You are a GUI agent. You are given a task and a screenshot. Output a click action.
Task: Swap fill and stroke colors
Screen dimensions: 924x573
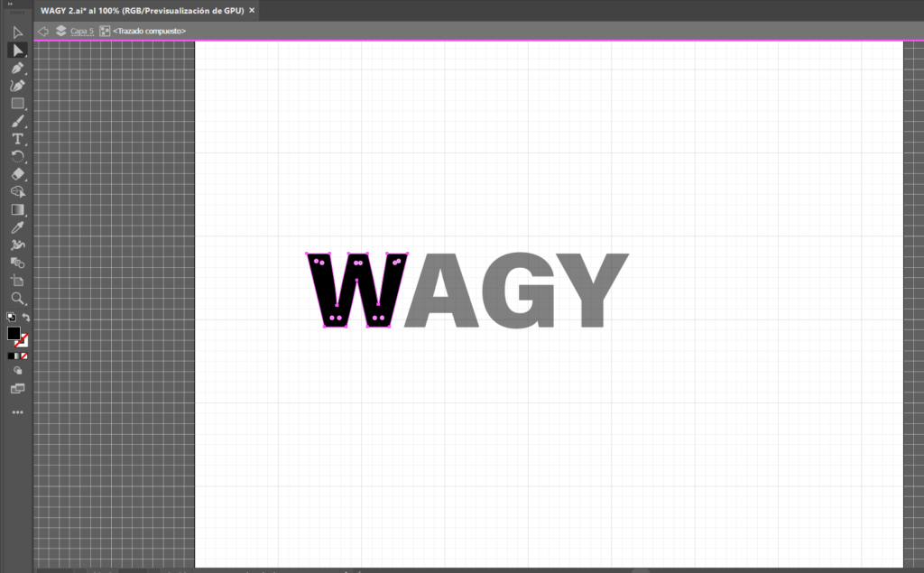(25, 317)
